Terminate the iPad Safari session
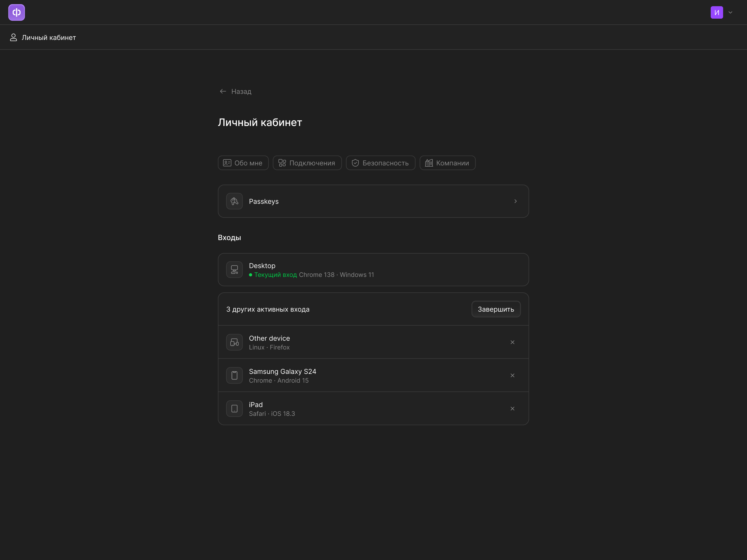 click(x=512, y=409)
